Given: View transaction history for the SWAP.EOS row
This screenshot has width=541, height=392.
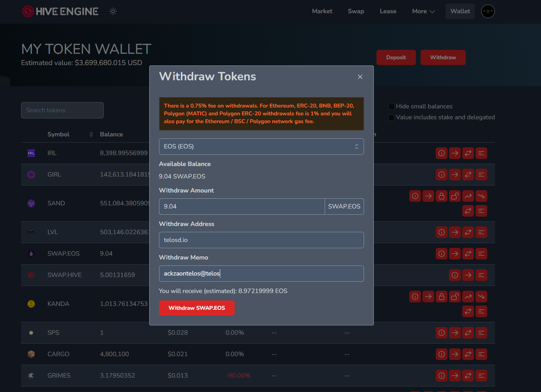Looking at the screenshot, I should point(481,254).
